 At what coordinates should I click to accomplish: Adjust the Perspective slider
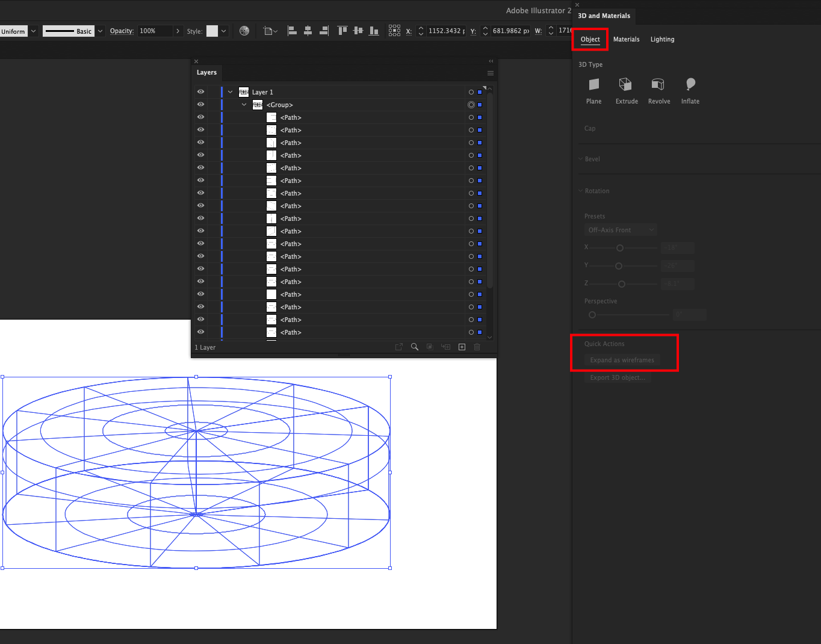tap(592, 314)
